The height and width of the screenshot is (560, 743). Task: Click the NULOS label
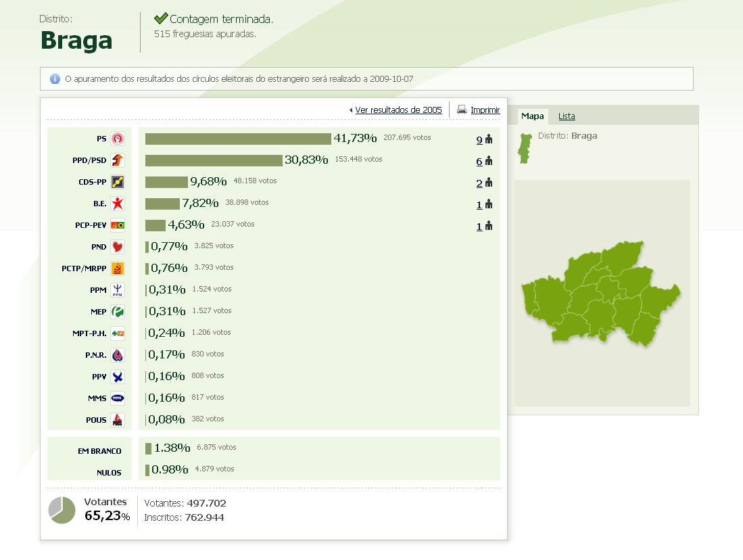point(109,473)
